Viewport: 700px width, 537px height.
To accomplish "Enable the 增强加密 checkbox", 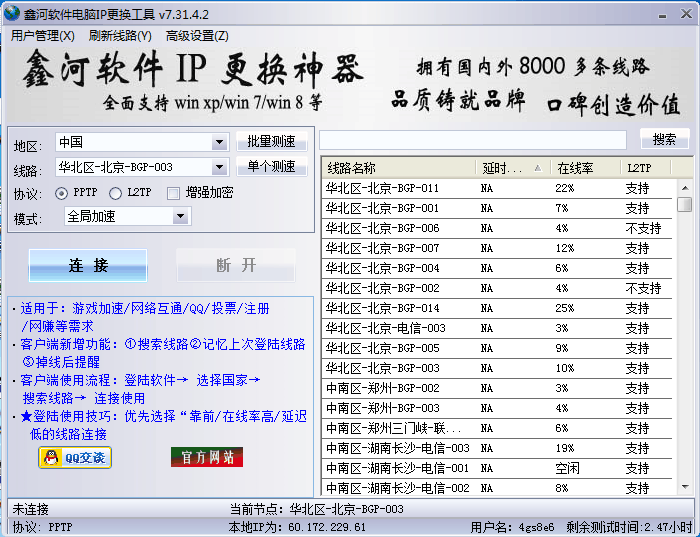I will (173, 193).
